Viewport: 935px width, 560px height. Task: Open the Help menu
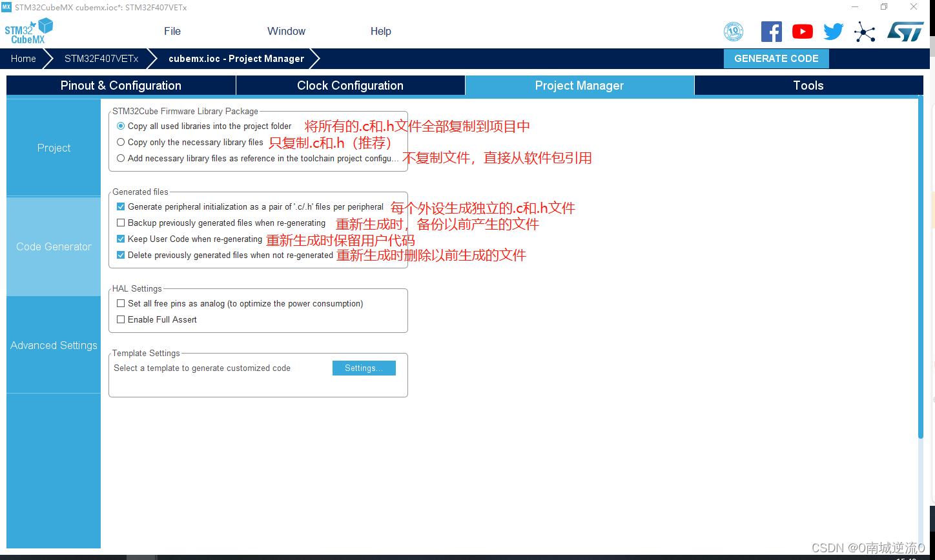coord(381,31)
